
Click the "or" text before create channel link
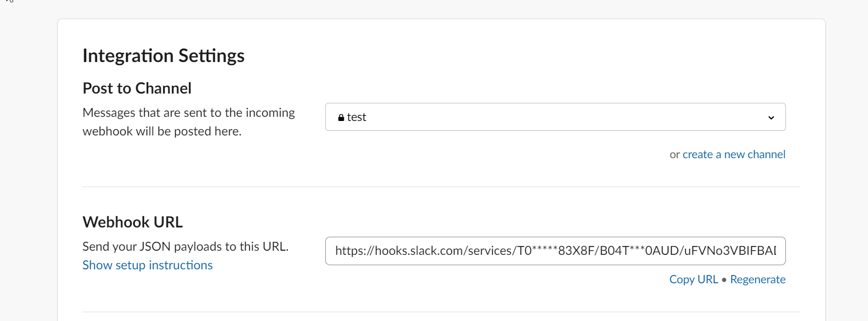pyautogui.click(x=674, y=155)
